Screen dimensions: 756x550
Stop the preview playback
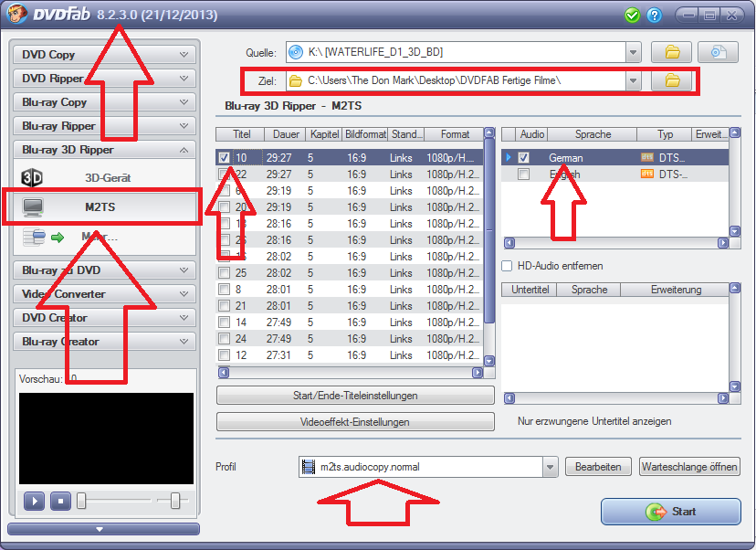61,502
